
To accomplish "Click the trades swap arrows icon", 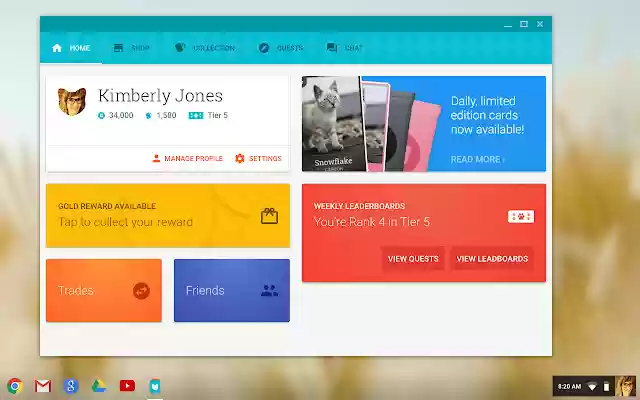I will (141, 291).
